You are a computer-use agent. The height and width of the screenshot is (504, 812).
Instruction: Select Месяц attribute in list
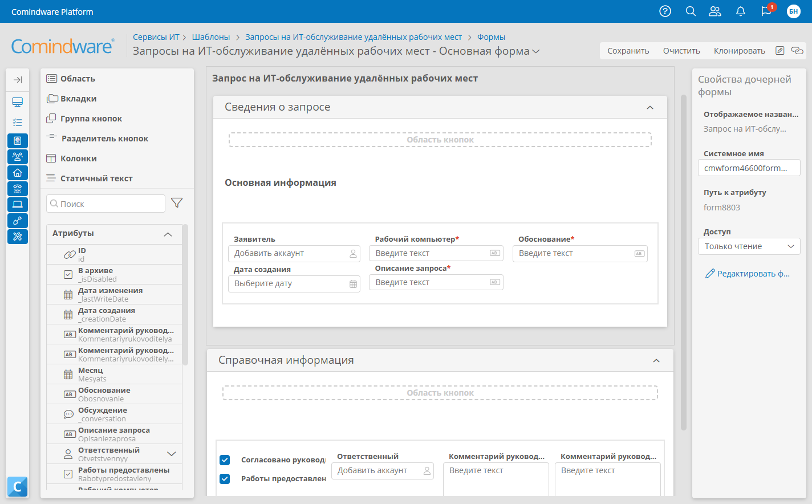coord(114,374)
